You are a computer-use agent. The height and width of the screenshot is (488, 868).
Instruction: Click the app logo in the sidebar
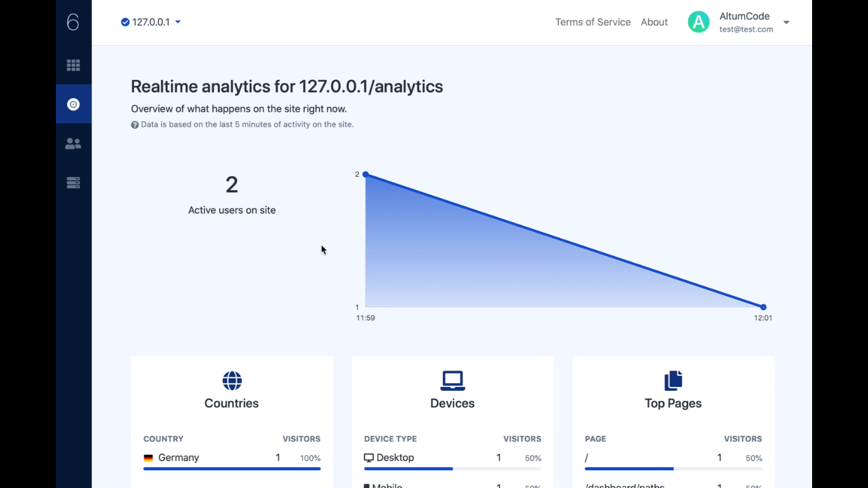pyautogui.click(x=73, y=22)
